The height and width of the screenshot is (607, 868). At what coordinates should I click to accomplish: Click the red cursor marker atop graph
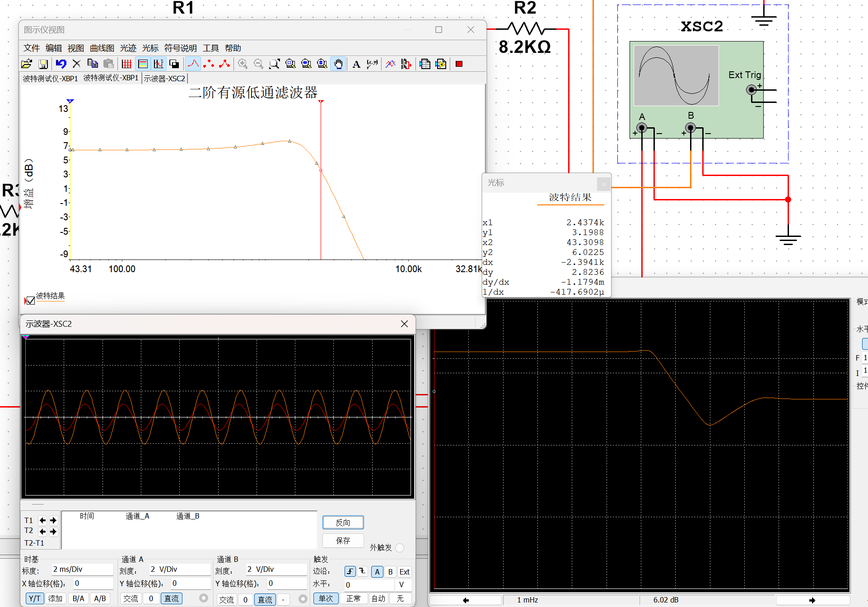pos(321,102)
